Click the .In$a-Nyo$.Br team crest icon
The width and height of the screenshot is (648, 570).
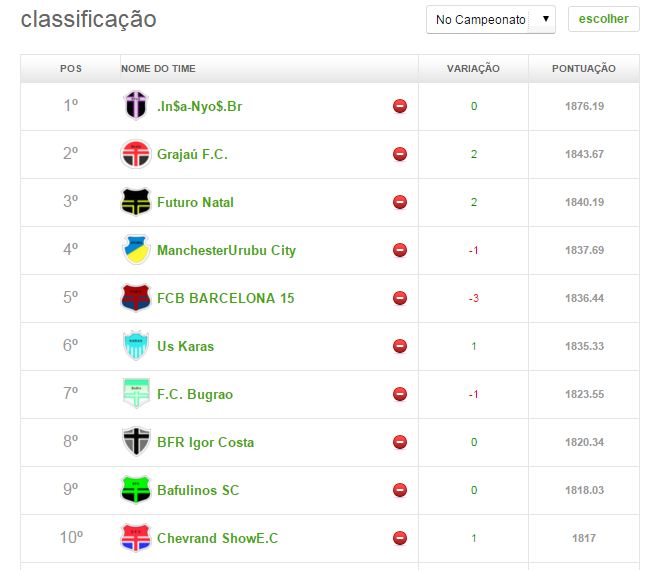[135, 106]
